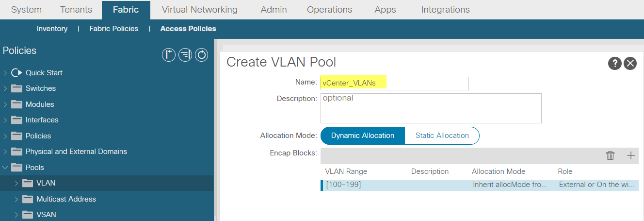The image size is (644, 221).
Task: Select the Pools tree item label
Action: (x=35, y=168)
